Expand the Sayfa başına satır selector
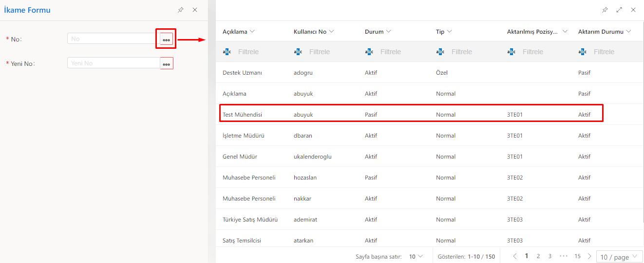Image resolution: width=644 pixels, height=263 pixels. point(416,256)
